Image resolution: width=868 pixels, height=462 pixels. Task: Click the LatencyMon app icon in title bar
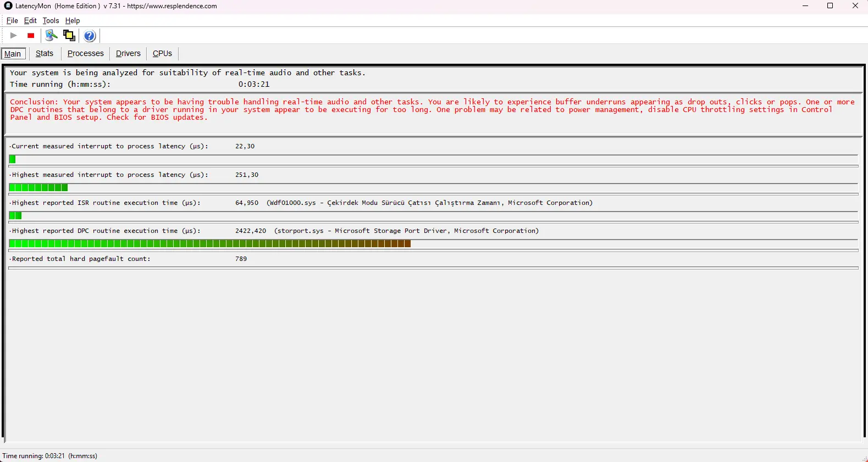8,6
